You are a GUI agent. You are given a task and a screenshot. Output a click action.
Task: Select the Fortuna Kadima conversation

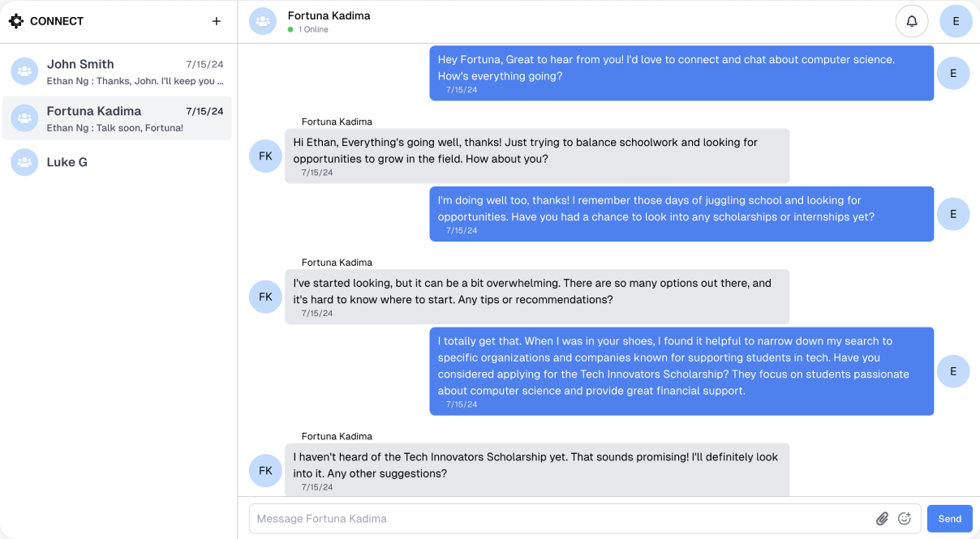coord(117,118)
